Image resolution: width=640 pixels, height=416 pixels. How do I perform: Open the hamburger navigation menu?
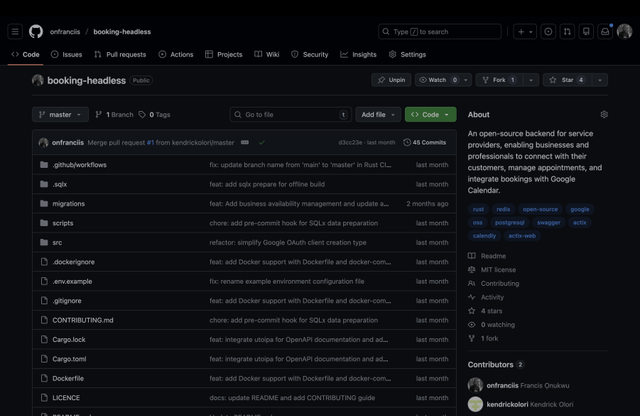point(15,32)
